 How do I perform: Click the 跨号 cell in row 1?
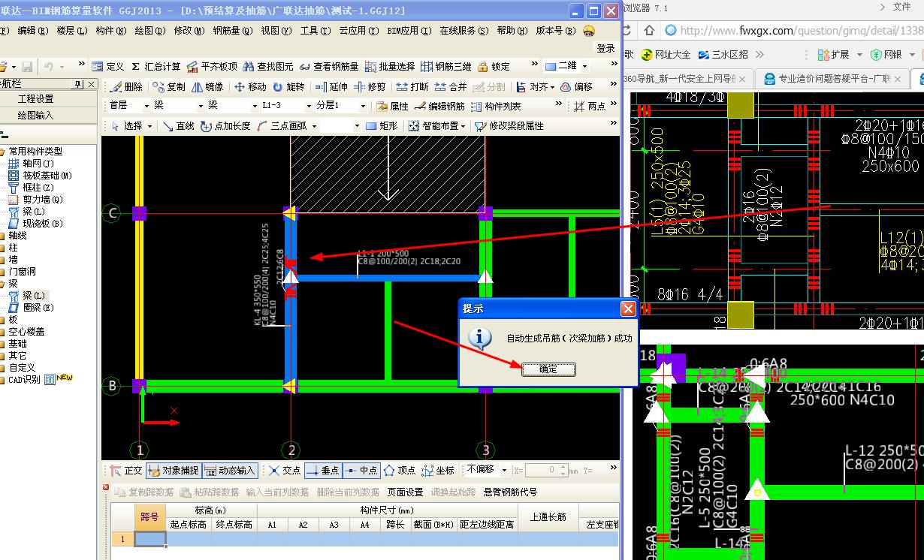[149, 539]
